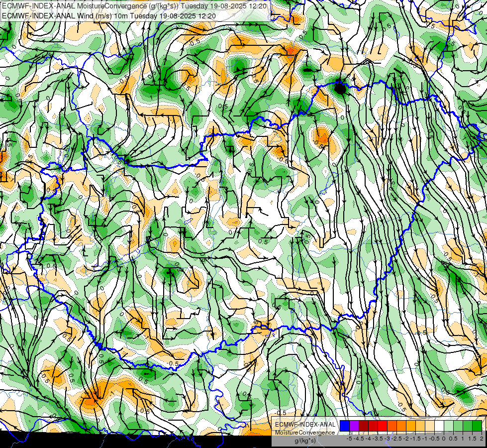Click the -2 legend tick label
Image resolution: width=487 pixels, height=448 pixels.
point(406,439)
